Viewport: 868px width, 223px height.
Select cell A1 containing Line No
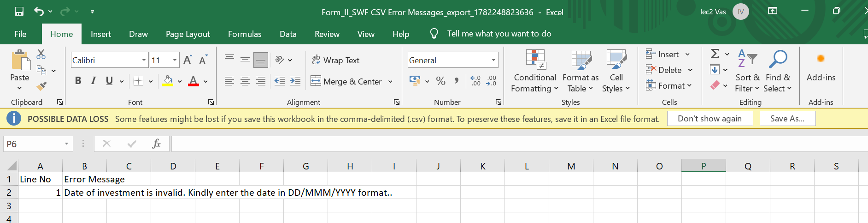click(40, 179)
